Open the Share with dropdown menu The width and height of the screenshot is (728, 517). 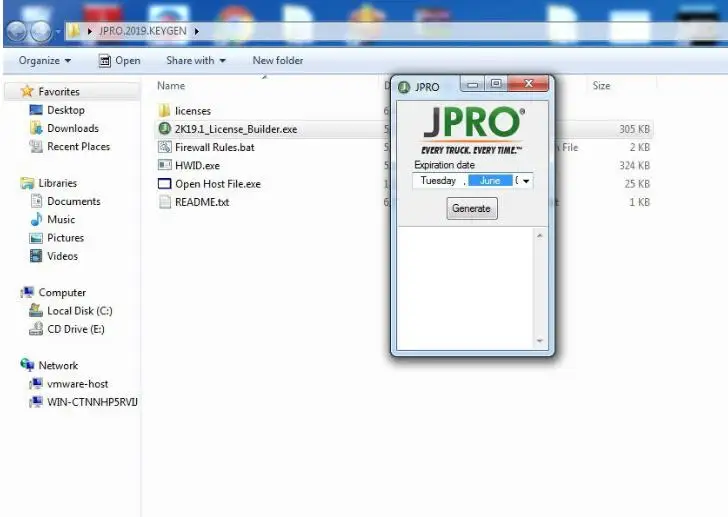pyautogui.click(x=195, y=60)
